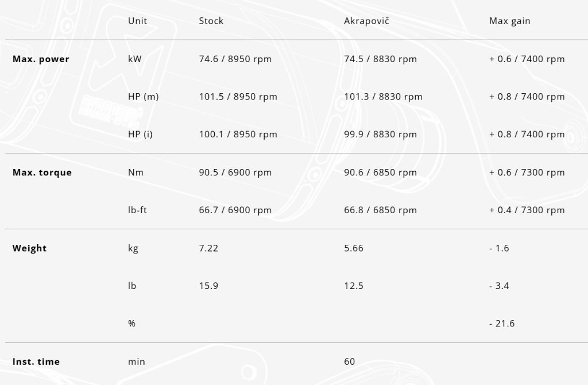
Task: Select the Max. torque row heading
Action: (x=42, y=172)
